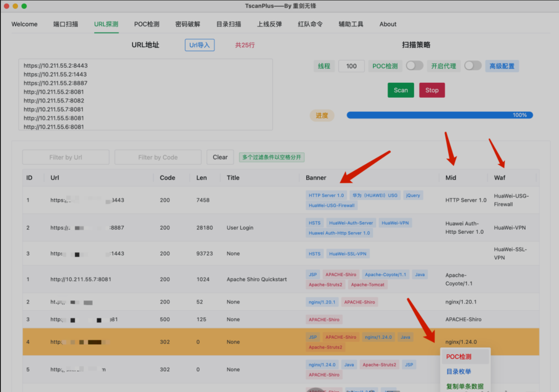
Task: Click the Apache Shiro Quickstart title cell
Action: (x=257, y=279)
